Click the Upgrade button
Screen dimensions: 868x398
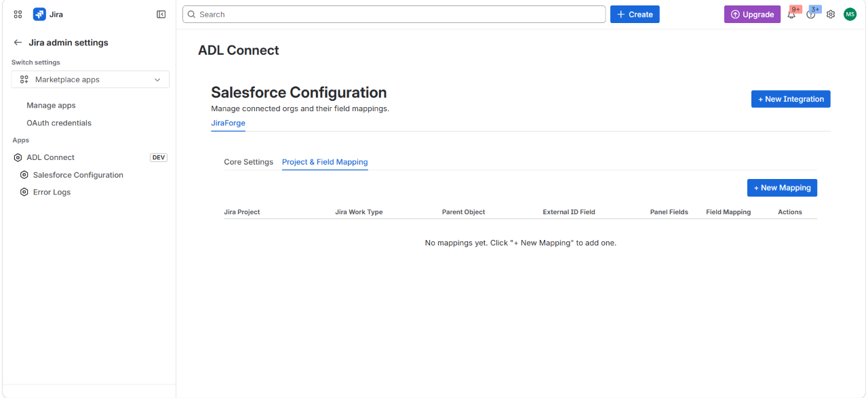point(752,14)
